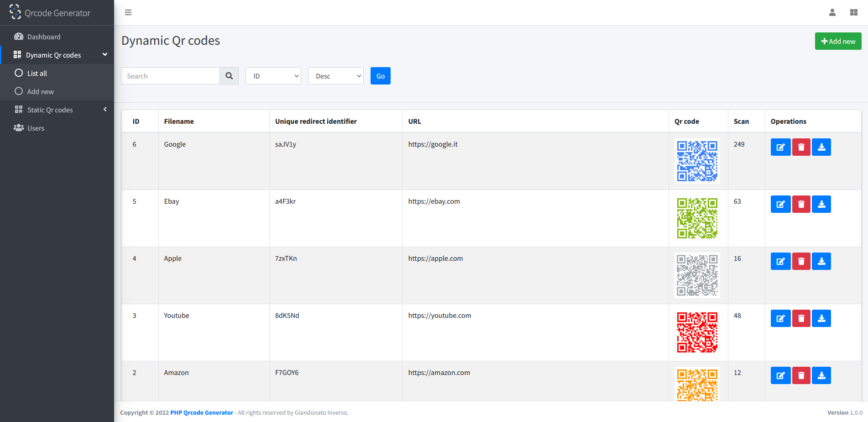868x422 pixels.
Task: Delete the Google QR code entry
Action: (x=801, y=147)
